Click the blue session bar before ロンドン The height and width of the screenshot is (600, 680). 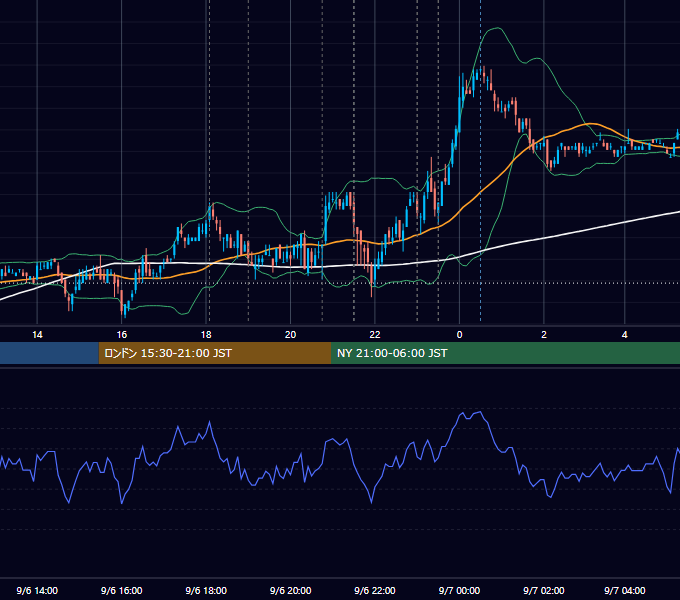pyautogui.click(x=49, y=353)
